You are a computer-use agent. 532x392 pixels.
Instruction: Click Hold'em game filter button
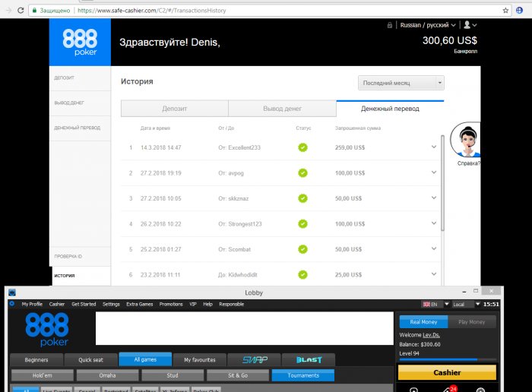43,375
